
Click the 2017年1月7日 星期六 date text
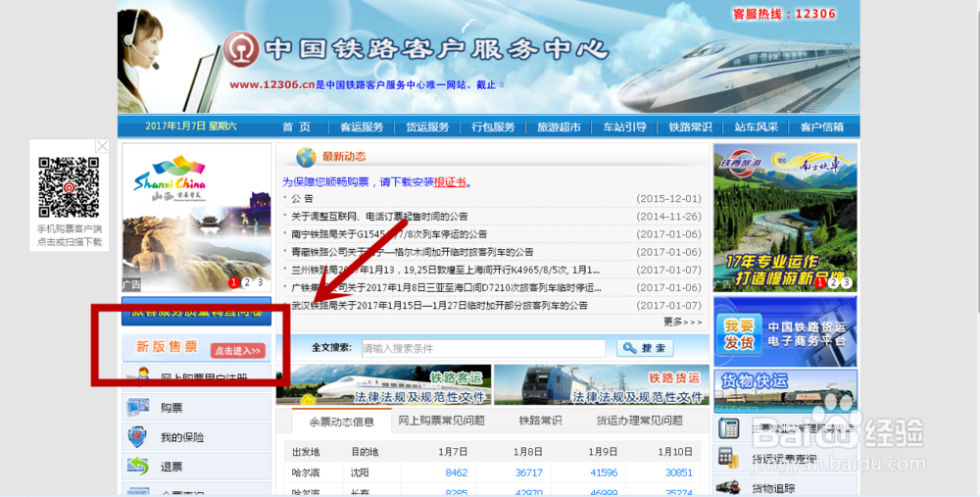pos(191,125)
